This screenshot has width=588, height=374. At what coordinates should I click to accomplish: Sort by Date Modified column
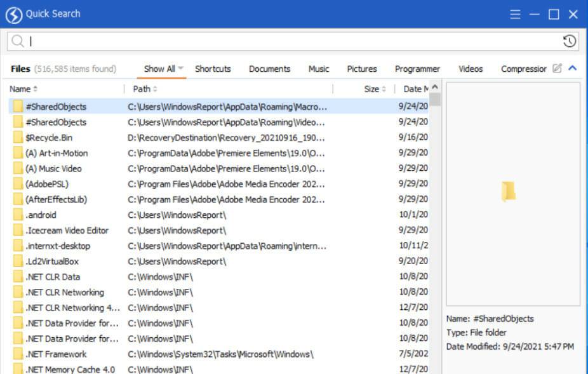click(x=416, y=90)
